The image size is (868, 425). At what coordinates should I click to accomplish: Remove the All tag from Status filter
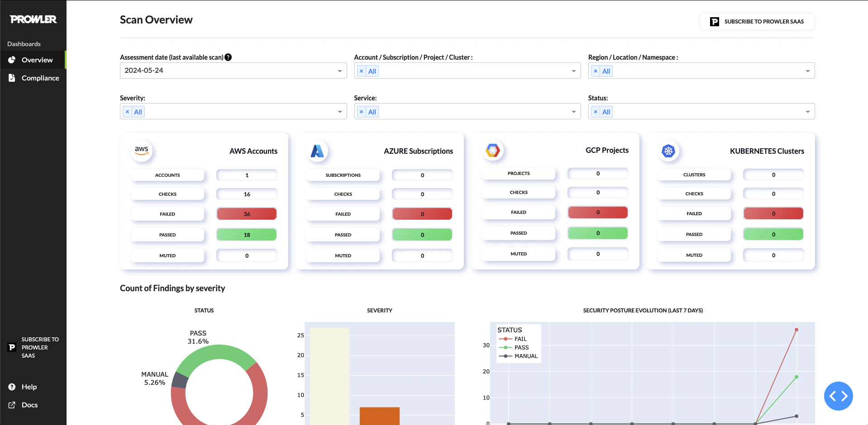(596, 112)
